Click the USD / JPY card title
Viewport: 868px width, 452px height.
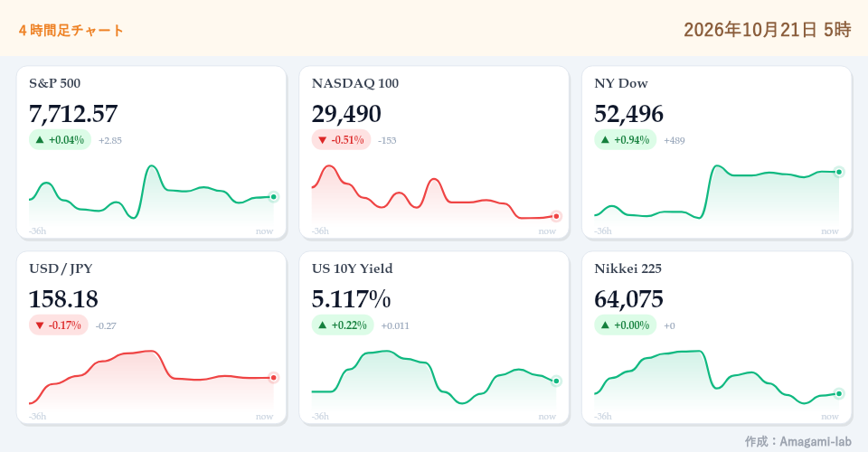pos(61,268)
